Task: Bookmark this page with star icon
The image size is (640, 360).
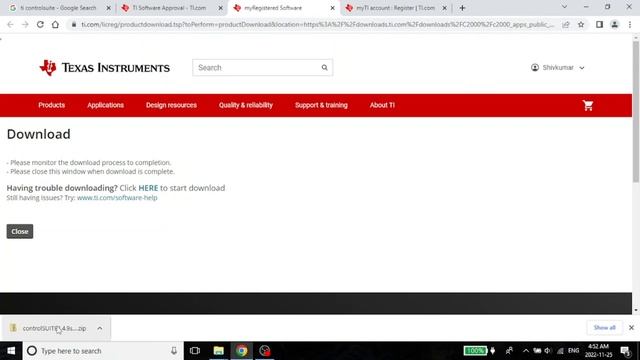Action: pyautogui.click(x=581, y=24)
